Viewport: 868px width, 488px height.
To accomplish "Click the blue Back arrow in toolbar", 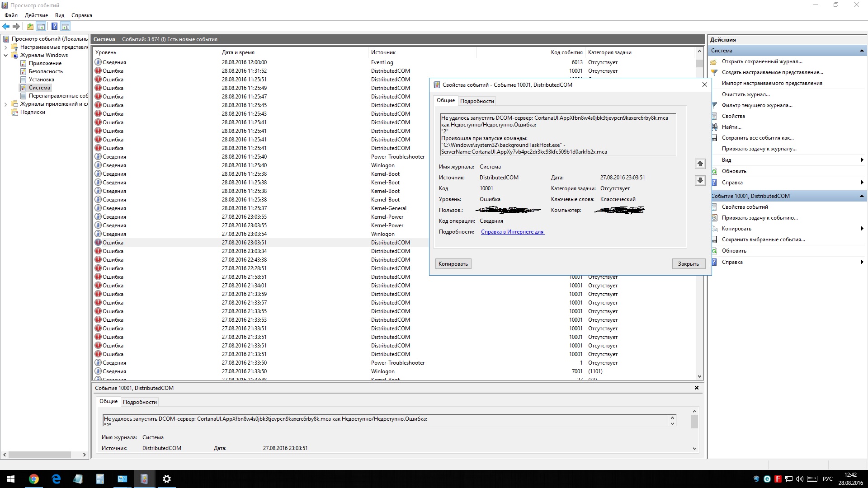I will coord(6,27).
